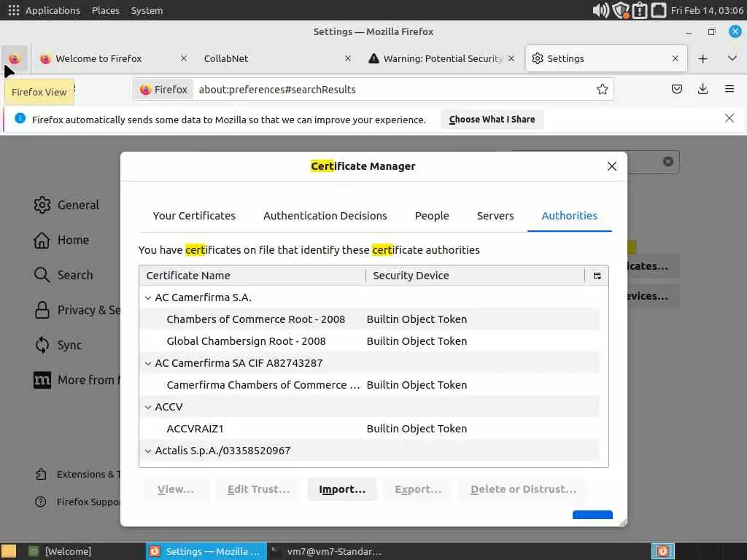The width and height of the screenshot is (747, 560).
Task: Close the CollabNet tab
Action: point(348,58)
